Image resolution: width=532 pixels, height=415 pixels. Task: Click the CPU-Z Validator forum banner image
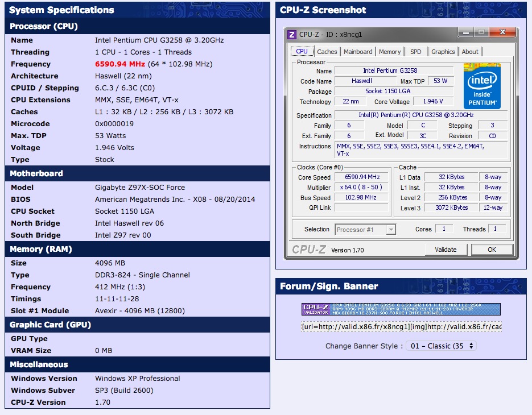coord(401,309)
